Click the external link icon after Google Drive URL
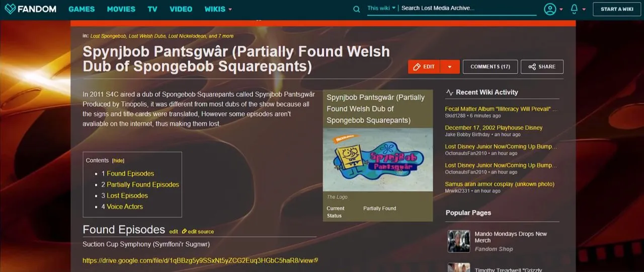This screenshot has width=644, height=272. (x=316, y=260)
